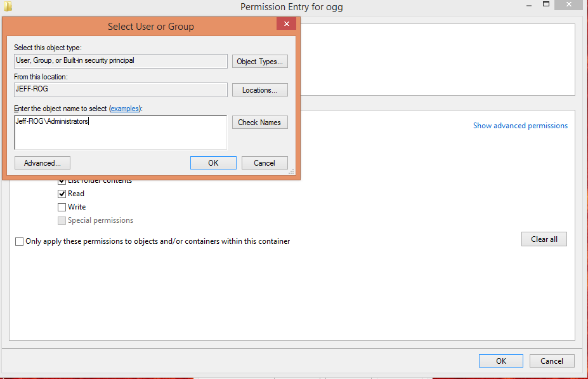Toggle the List folder contents checkbox
This screenshot has width=588, height=379.
(x=62, y=182)
